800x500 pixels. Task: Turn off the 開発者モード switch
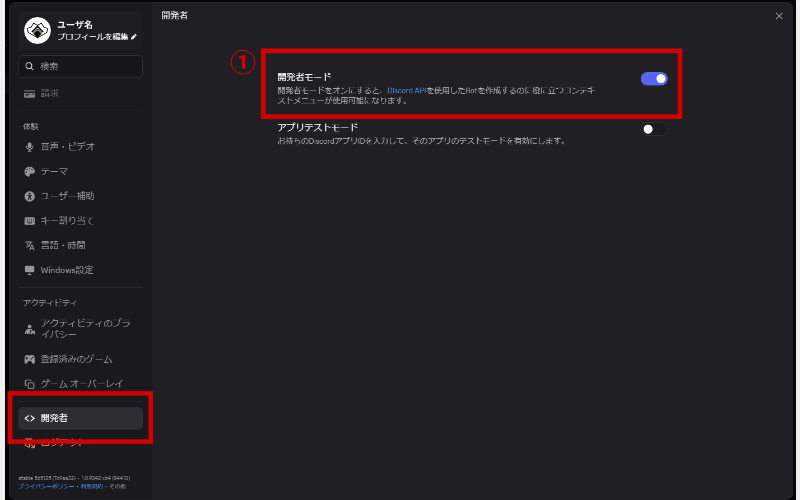tap(654, 79)
